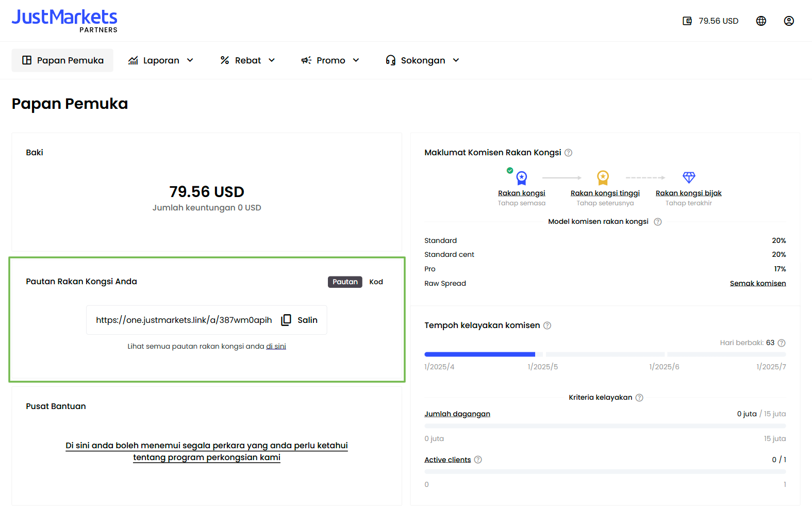
Task: Click the Papan Pemuka dashboard icon
Action: (27, 60)
